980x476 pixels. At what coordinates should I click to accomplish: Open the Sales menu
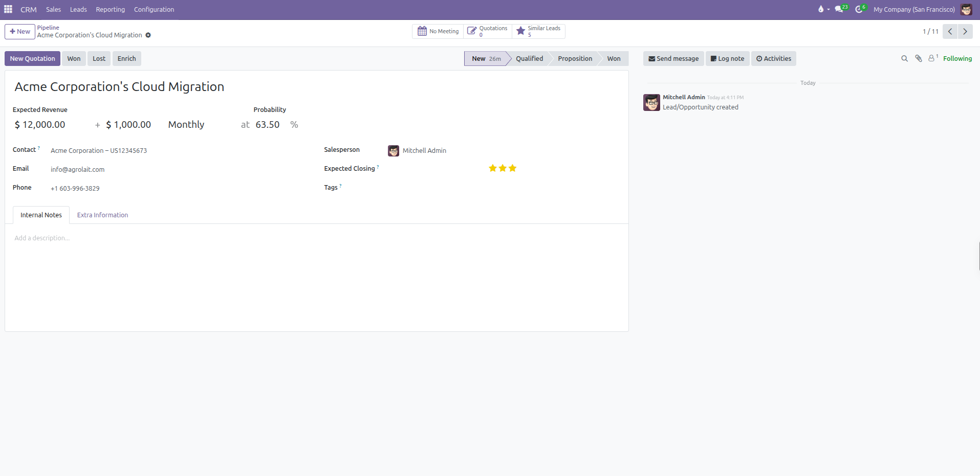53,9
